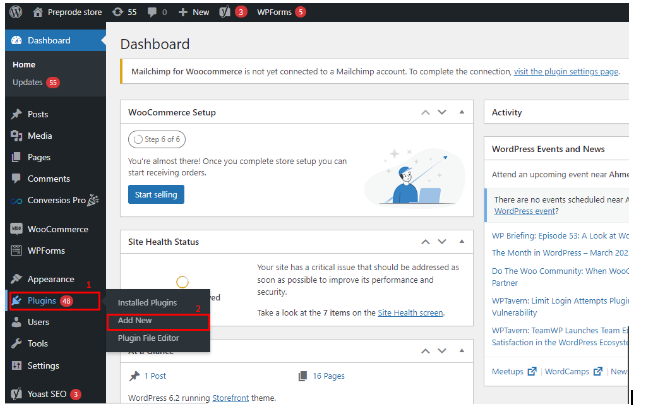Move WooCommerce Setup panel up

[425, 112]
